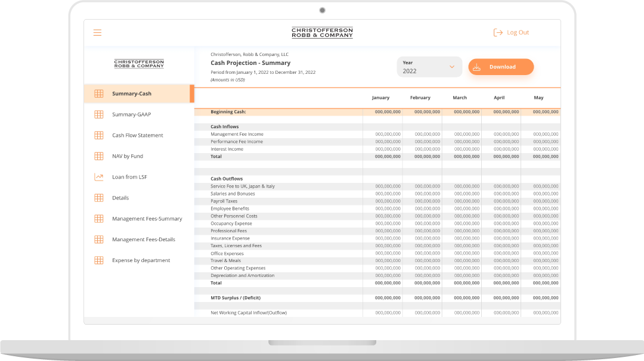Click the Loan from LSF chart icon
The width and height of the screenshot is (644, 361).
click(x=99, y=177)
